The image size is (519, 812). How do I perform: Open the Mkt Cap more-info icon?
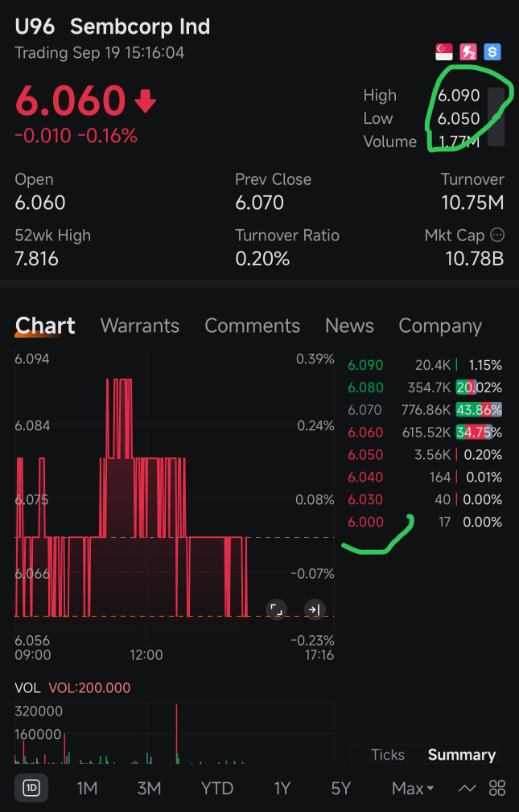497,236
